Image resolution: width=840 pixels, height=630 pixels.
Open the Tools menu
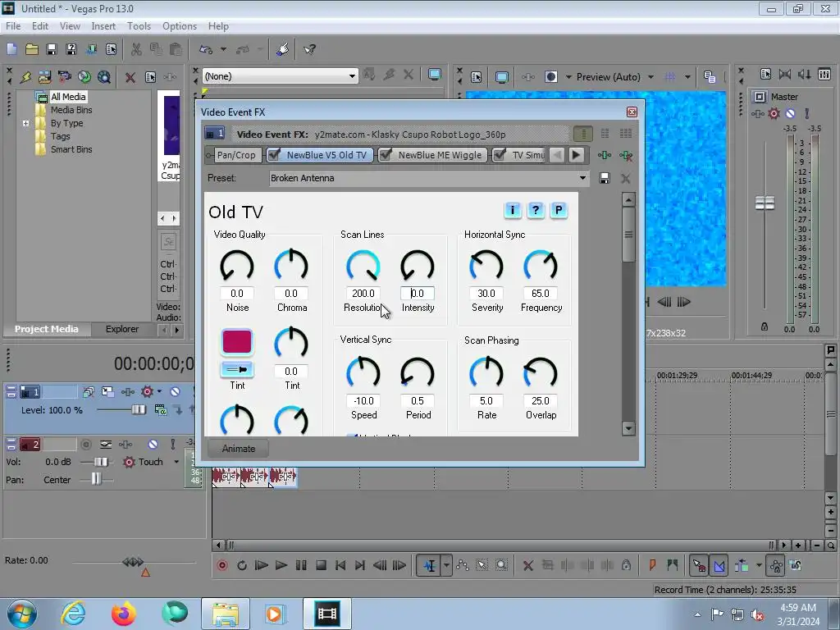click(x=139, y=26)
